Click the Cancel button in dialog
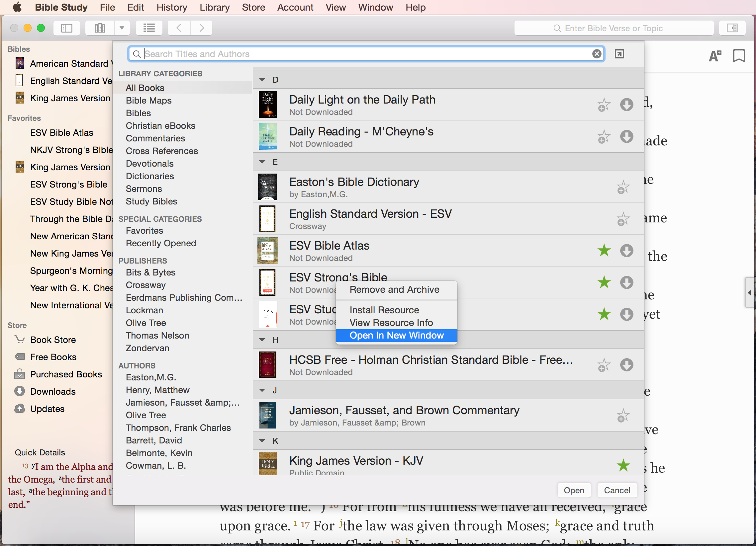This screenshot has height=546, width=756. coord(617,490)
